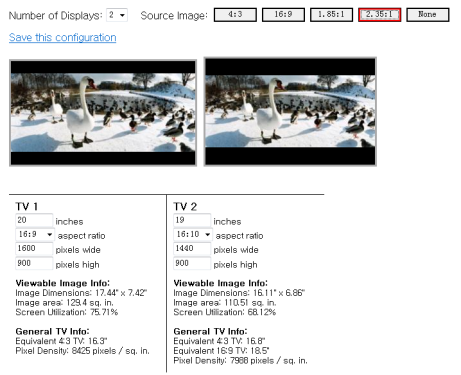Click the TV 2 Screen Utilization text
Image resolution: width=461 pixels, height=375 pixels.
pyautogui.click(x=225, y=312)
